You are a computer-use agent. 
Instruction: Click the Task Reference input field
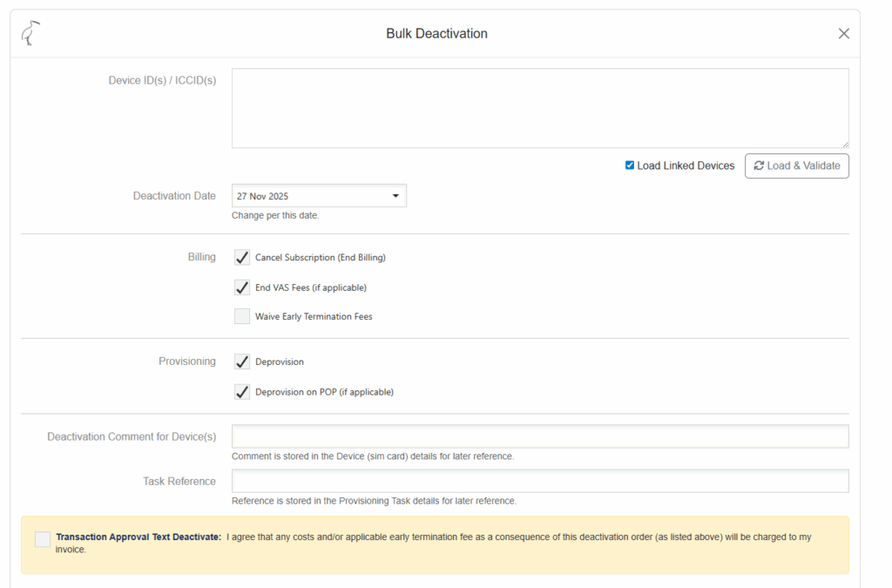[539, 481]
